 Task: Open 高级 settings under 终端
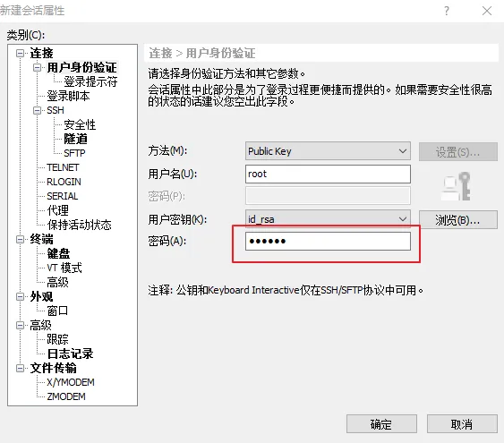coord(57,282)
